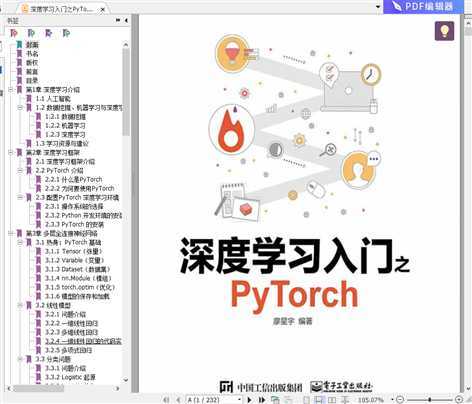Switch to single page view mode
Image resolution: width=472 pixels, height=404 pixels.
306,400
